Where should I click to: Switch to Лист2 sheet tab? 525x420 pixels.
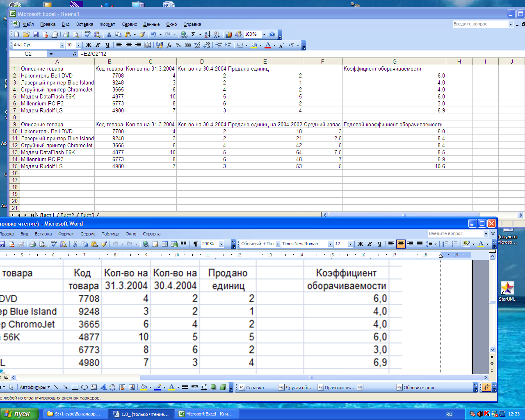click(67, 215)
